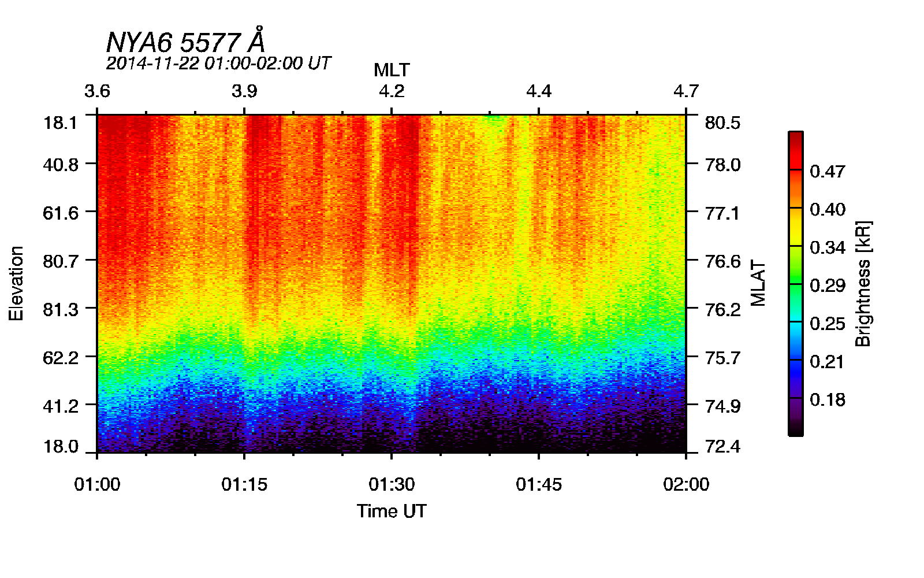Image resolution: width=924 pixels, height=578 pixels.
Task: Click time tick '01:45'
Action: [539, 484]
